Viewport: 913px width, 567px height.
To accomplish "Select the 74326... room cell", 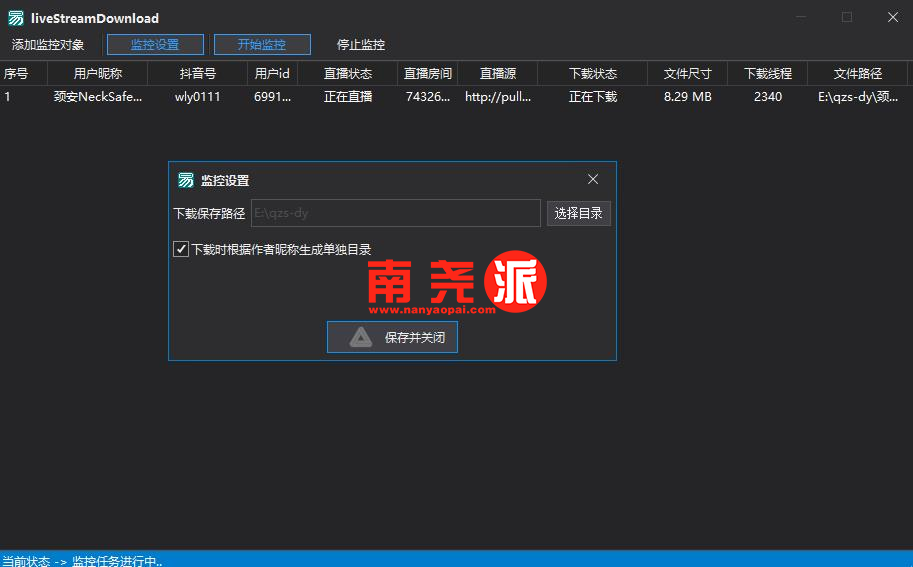I will pyautogui.click(x=428, y=97).
